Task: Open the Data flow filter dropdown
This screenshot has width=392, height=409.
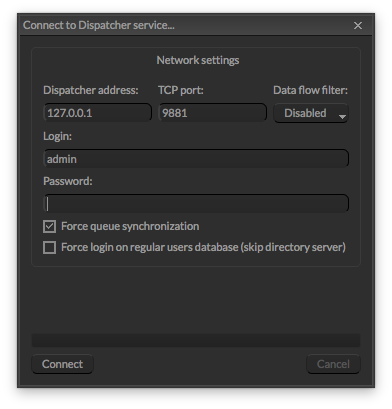Action: coord(311,113)
